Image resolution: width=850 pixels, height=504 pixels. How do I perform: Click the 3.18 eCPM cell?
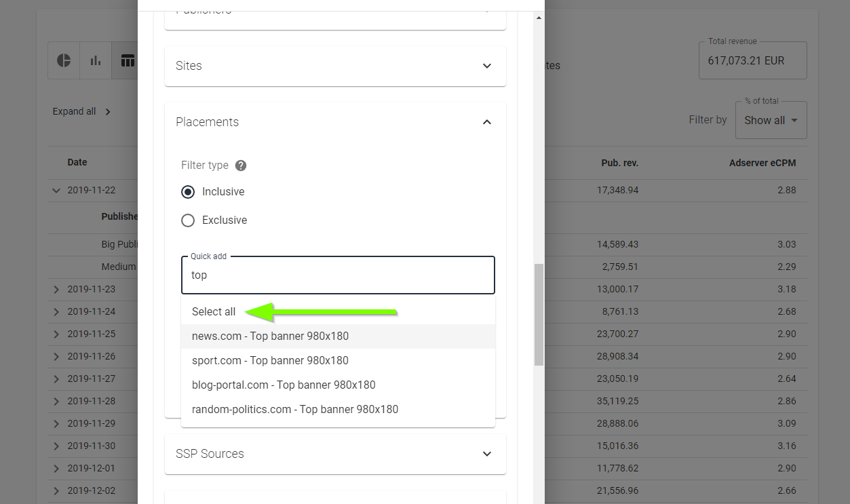point(787,289)
